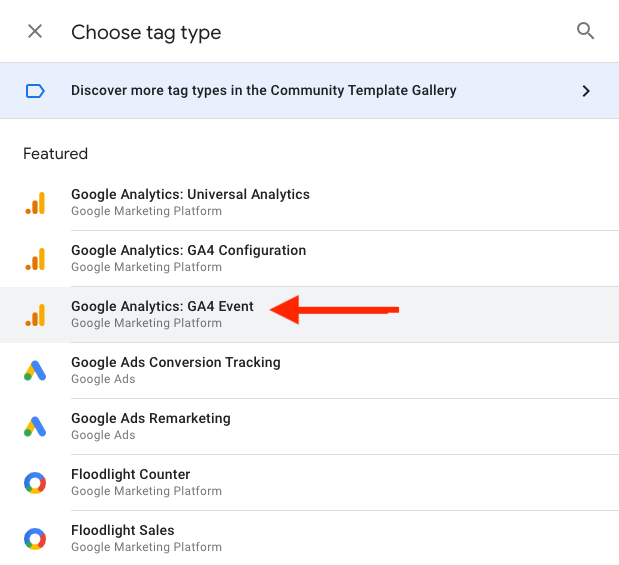
Task: Open the Discover more tag types banner
Action: click(x=264, y=91)
